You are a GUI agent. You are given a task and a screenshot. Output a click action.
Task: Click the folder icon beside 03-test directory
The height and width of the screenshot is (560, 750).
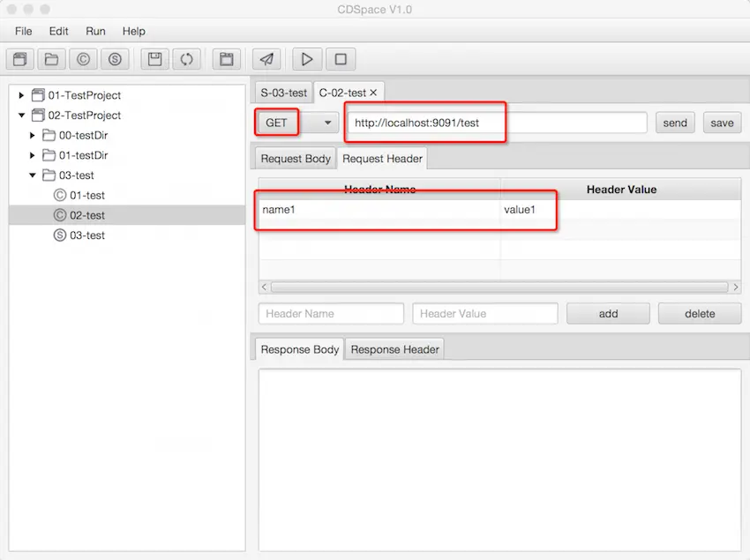point(49,175)
